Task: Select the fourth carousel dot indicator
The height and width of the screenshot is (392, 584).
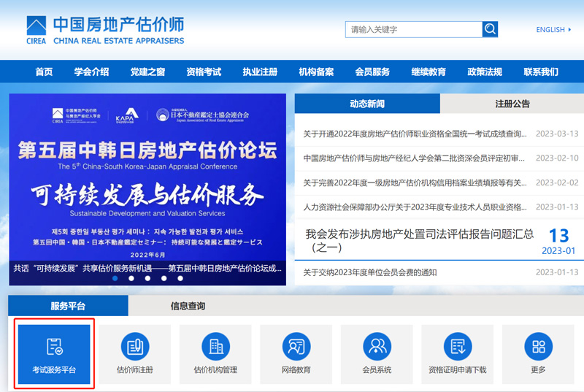Action: (x=164, y=278)
